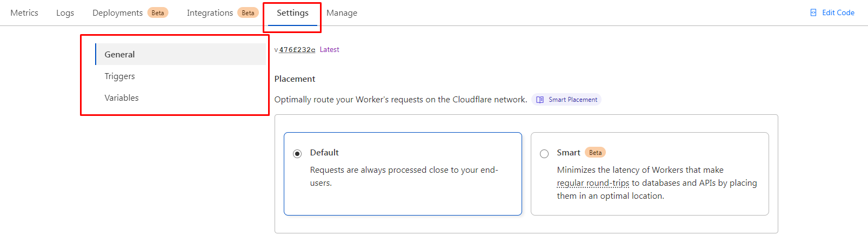Open the Manage tab

click(x=342, y=12)
